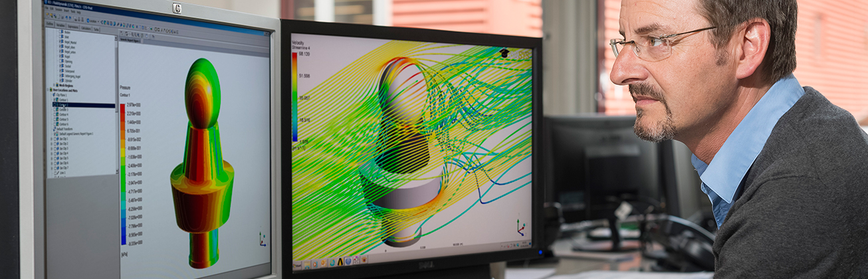The height and width of the screenshot is (279, 868).
Task: Open the Outline tab
Action: (x=50, y=24)
